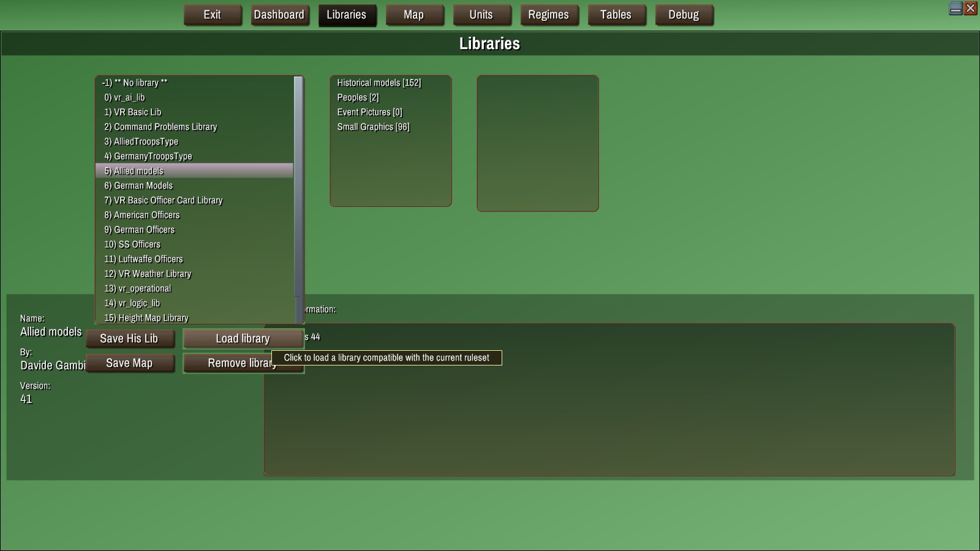Viewport: 980px width, 551px height.
Task: Open the Dashboard tab
Action: [x=279, y=15]
